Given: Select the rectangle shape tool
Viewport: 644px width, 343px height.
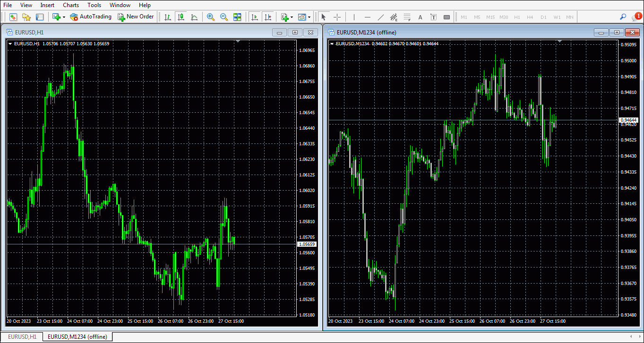Looking at the screenshot, I should (447, 17).
